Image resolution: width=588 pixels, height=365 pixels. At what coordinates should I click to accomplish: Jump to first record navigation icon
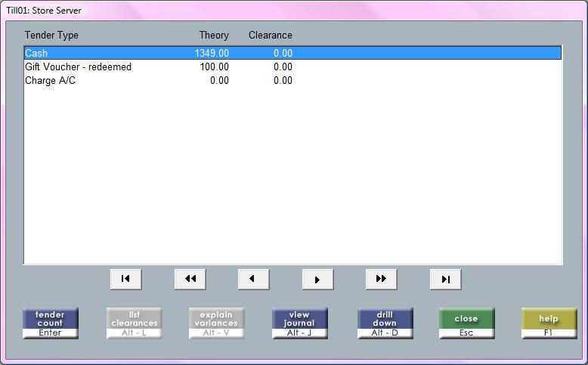point(125,279)
